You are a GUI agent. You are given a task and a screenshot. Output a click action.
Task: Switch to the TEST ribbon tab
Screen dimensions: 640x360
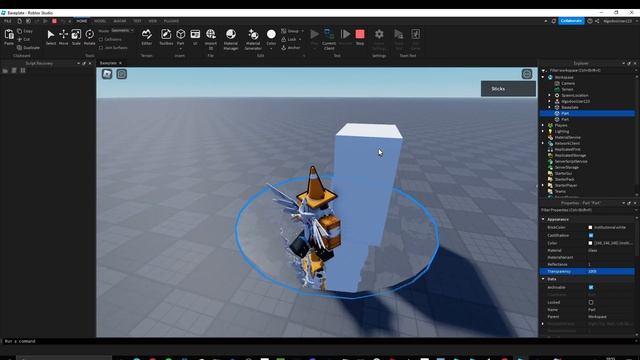tap(137, 21)
